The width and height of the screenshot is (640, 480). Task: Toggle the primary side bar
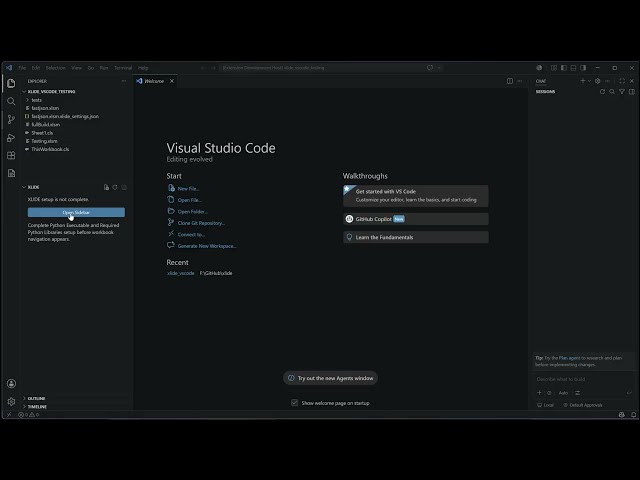point(564,68)
